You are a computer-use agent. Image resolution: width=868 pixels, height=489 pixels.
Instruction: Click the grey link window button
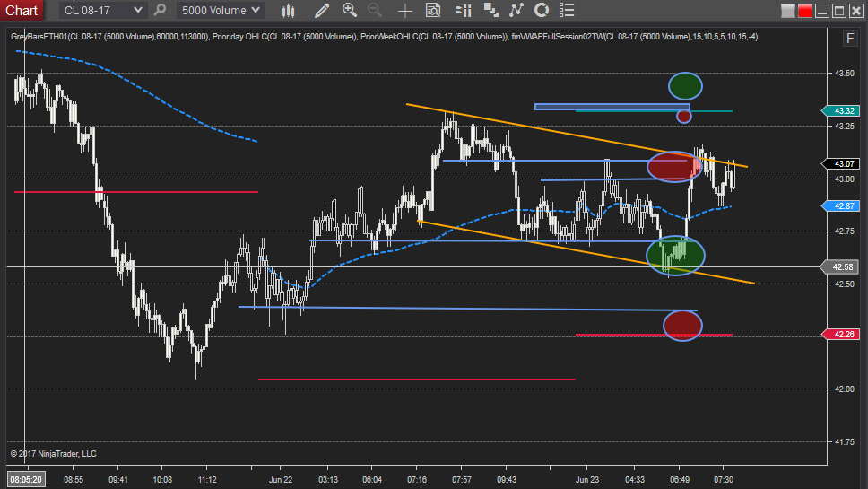pos(787,11)
